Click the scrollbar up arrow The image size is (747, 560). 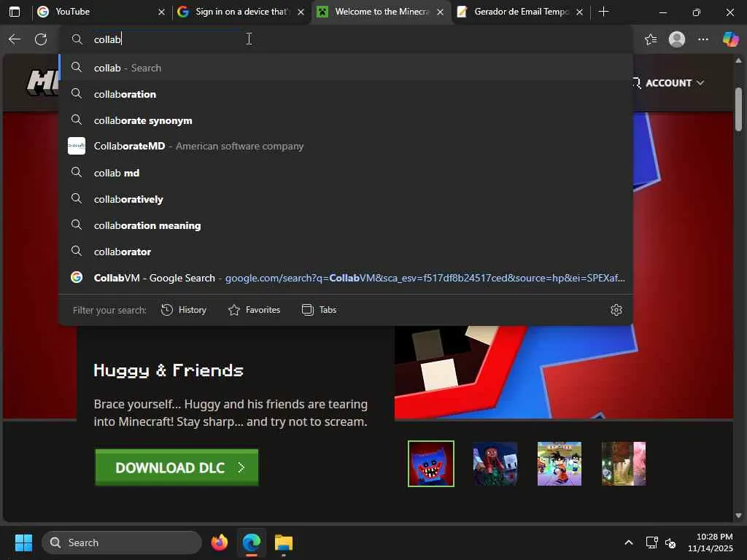[x=739, y=61]
